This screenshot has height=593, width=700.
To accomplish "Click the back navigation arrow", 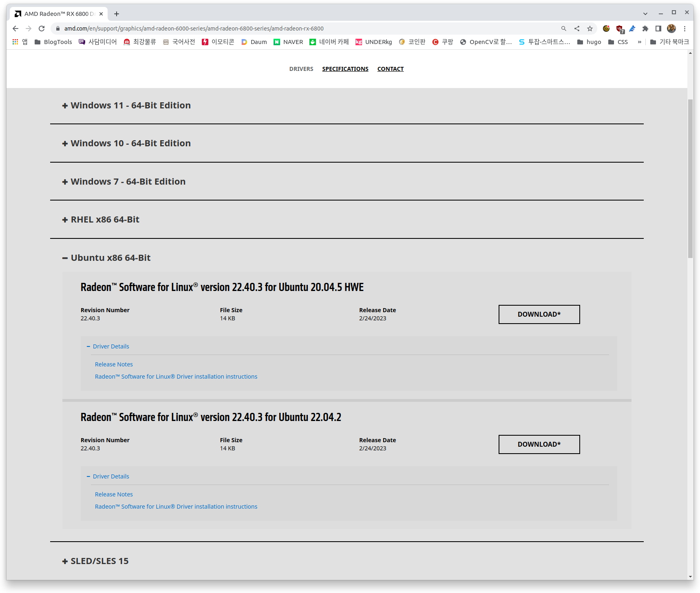I will [15, 29].
